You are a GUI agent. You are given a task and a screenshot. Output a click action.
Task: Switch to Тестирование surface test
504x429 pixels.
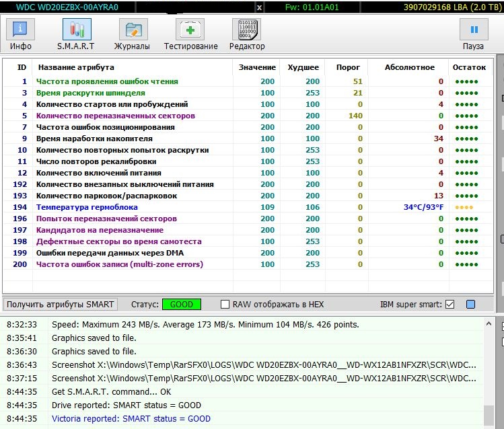tap(190, 34)
